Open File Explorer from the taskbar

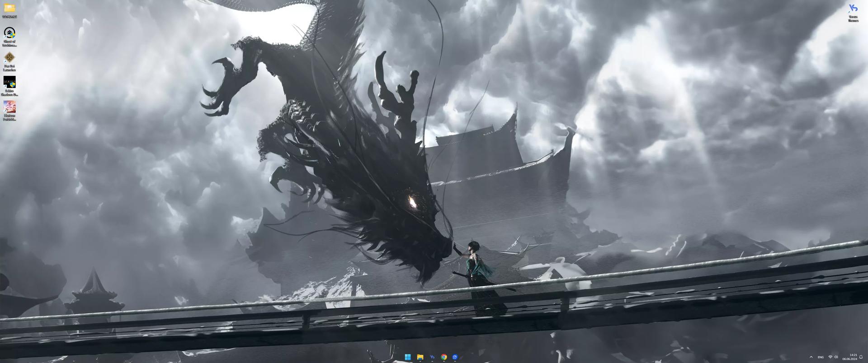pyautogui.click(x=420, y=357)
